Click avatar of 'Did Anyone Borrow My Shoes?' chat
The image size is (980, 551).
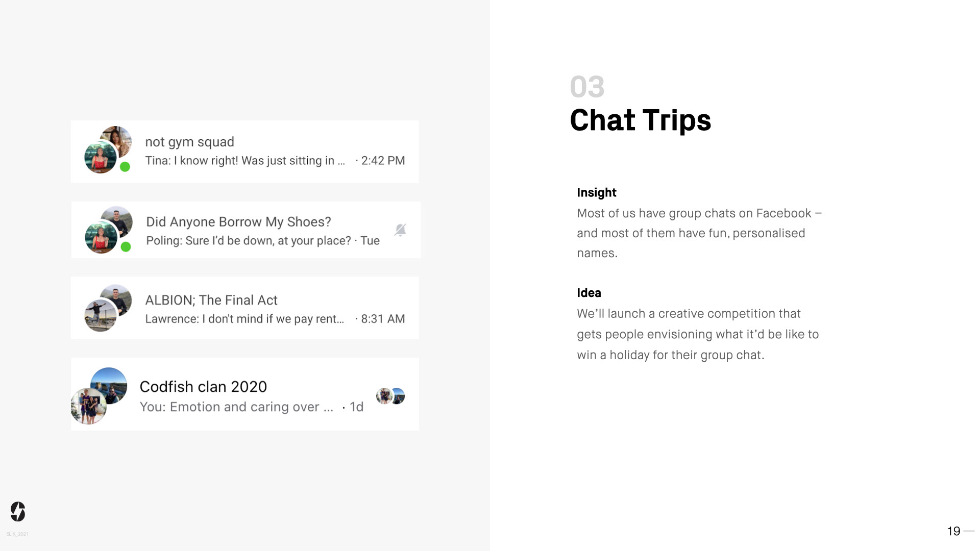point(108,230)
